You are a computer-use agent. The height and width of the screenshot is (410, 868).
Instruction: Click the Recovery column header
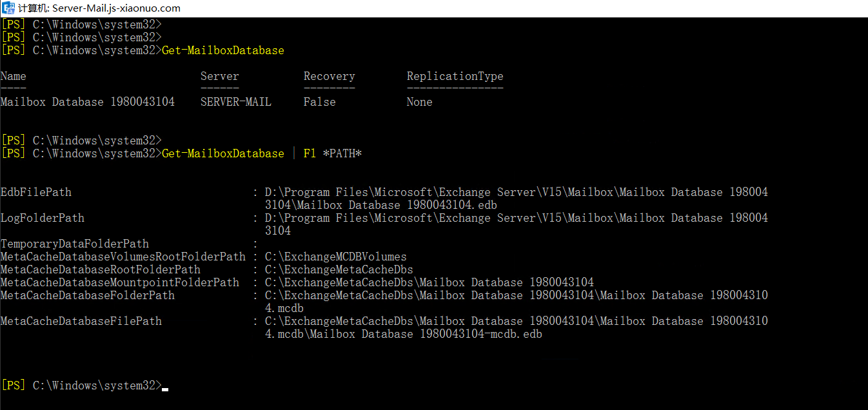click(330, 76)
